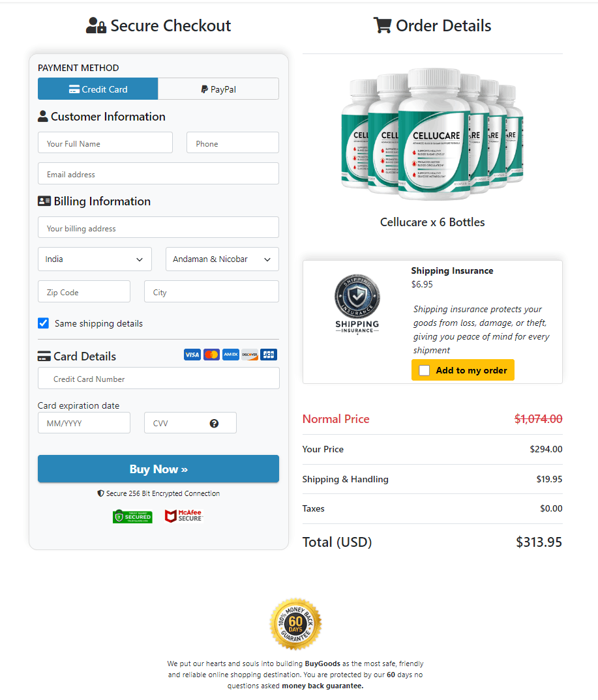
Task: Select the AmEx card icon
Action: (230, 355)
